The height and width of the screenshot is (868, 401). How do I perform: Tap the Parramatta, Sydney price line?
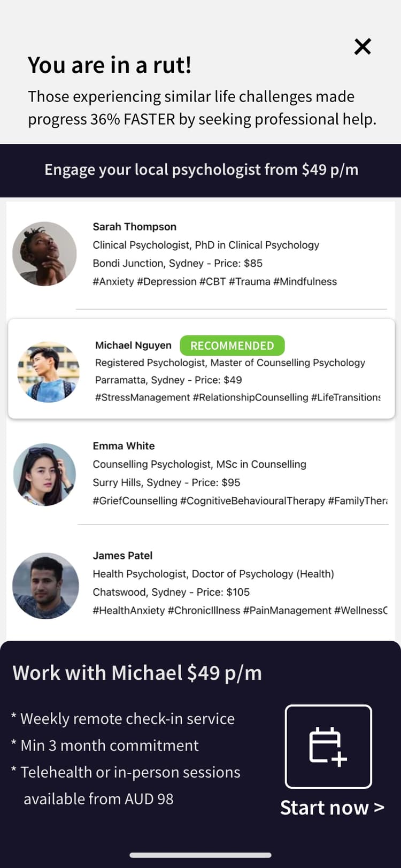(x=168, y=380)
